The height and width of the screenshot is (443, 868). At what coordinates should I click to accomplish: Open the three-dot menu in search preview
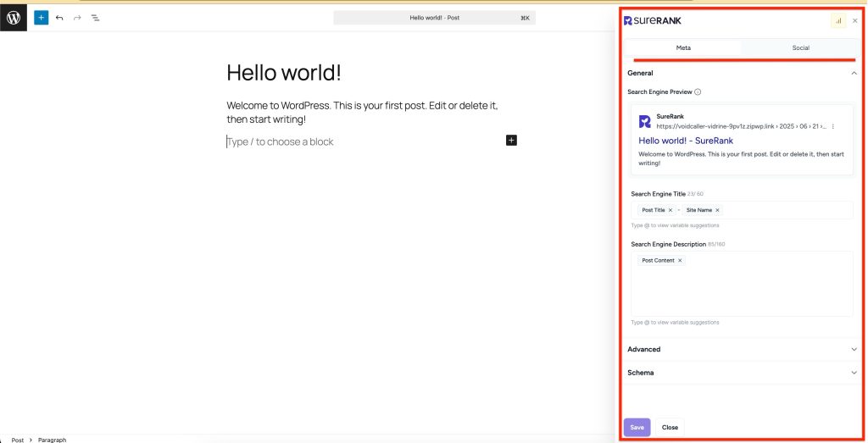(x=833, y=127)
